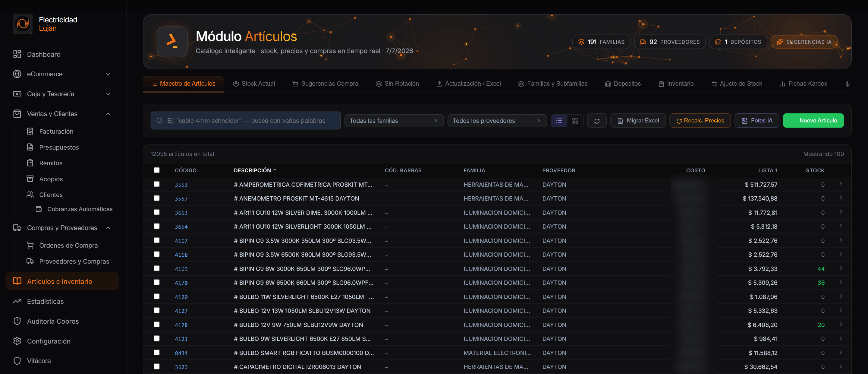Image resolution: width=868 pixels, height=374 pixels.
Task: Click the Órdenes de Compra cart icon
Action: coord(30,245)
